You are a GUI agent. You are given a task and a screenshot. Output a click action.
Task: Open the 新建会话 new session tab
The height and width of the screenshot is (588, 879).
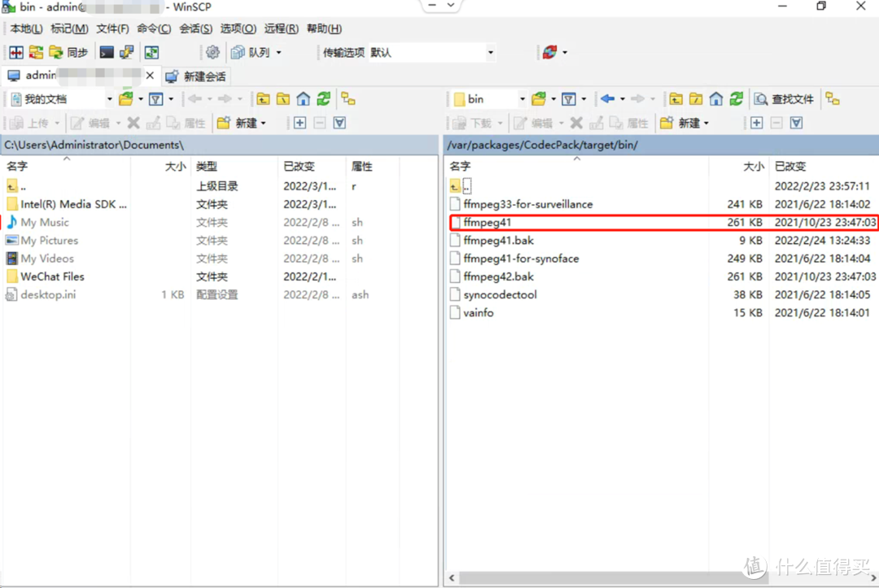pos(195,76)
